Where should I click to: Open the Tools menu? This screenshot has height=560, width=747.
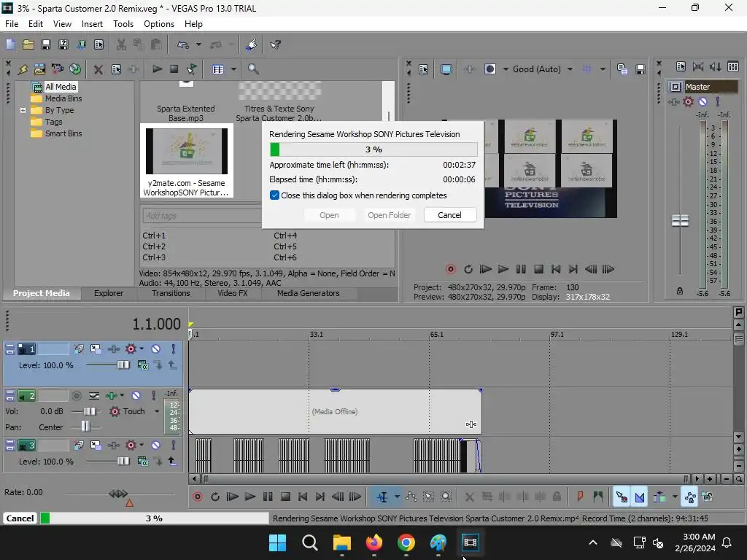pyautogui.click(x=123, y=24)
